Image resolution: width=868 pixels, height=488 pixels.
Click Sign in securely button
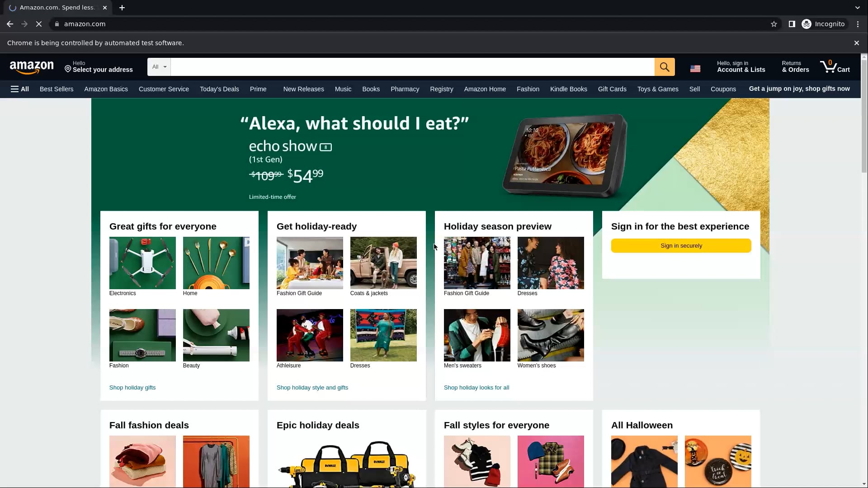681,246
